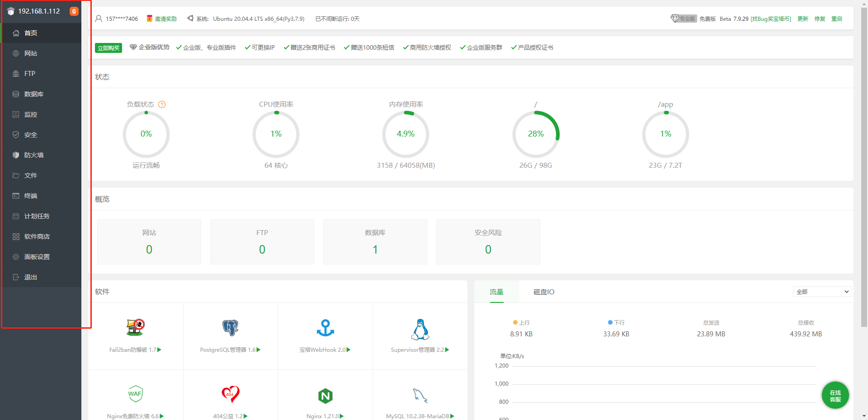The height and width of the screenshot is (420, 868).
Task: Click the 立即购买 button
Action: [108, 48]
